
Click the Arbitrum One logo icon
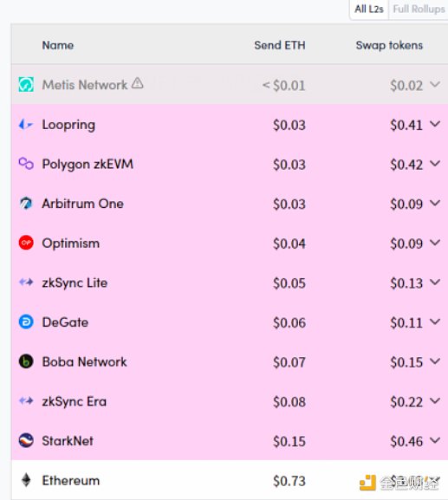point(26,203)
